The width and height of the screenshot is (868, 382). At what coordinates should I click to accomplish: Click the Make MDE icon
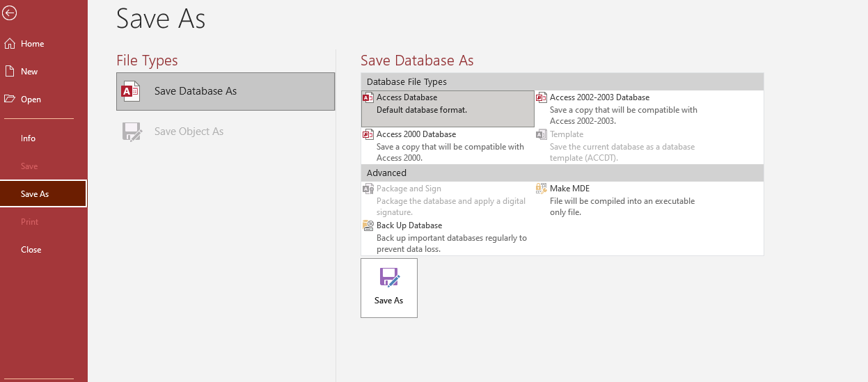(x=542, y=189)
